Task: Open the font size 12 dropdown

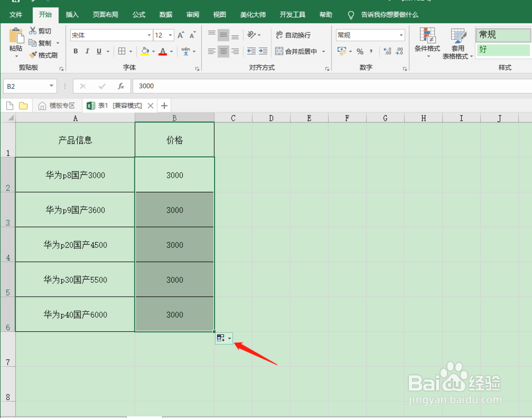Action: pyautogui.click(x=170, y=35)
